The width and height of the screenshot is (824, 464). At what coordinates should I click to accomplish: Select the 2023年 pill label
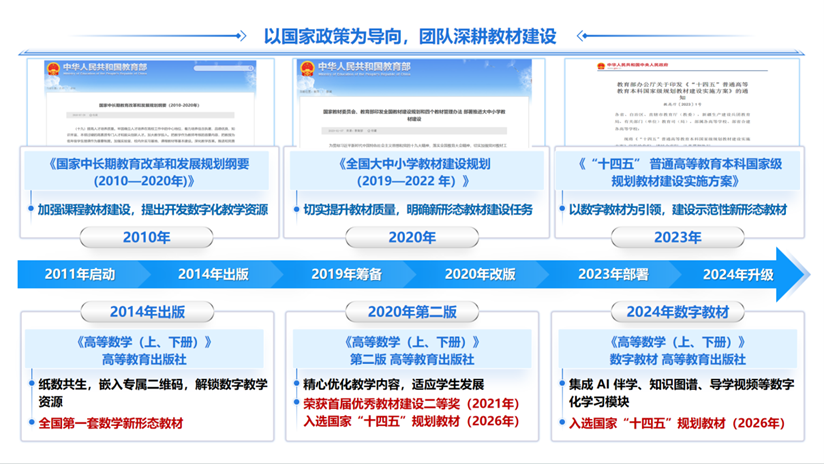coord(677,238)
